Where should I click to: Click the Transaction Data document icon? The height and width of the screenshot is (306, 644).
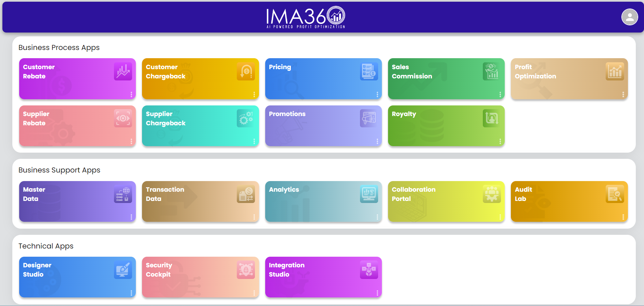[246, 194]
